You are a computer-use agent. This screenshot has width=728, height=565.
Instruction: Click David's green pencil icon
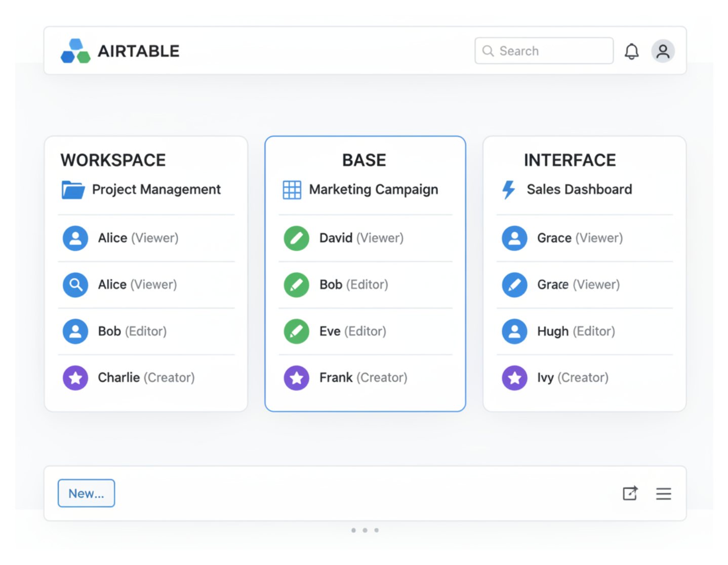tap(297, 238)
